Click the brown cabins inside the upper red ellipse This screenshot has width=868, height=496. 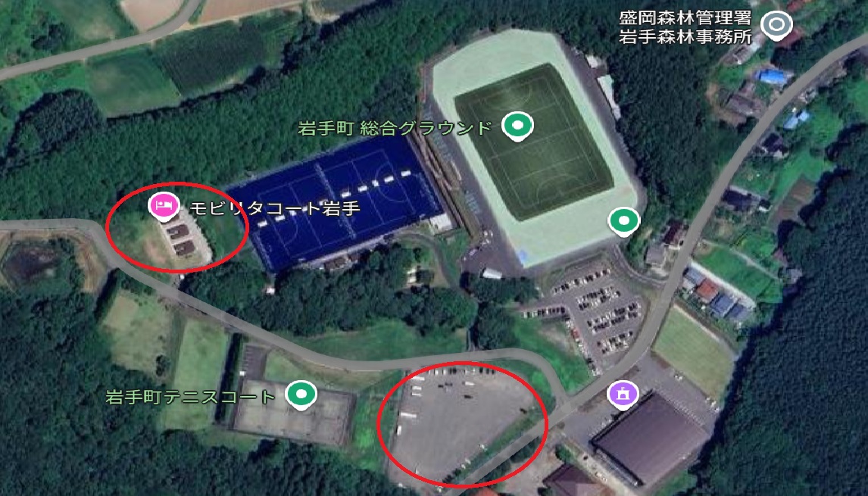180,239
